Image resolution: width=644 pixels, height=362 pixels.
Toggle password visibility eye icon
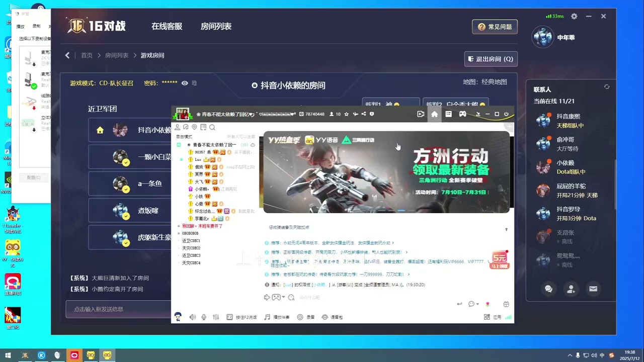(x=185, y=83)
